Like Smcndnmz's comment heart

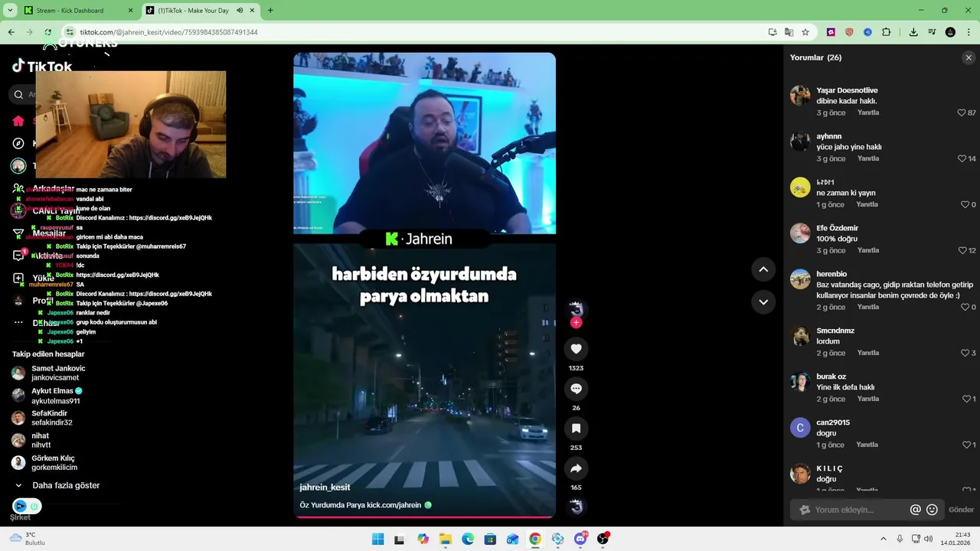(965, 353)
